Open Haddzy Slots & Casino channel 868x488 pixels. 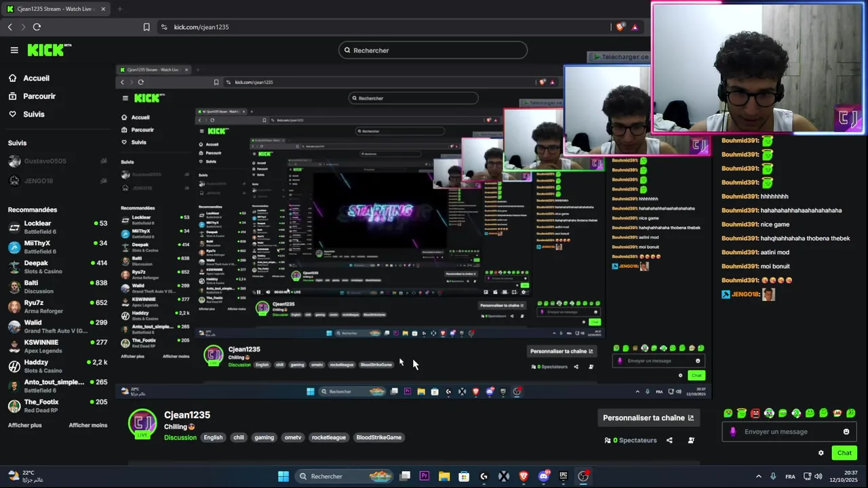[58, 366]
